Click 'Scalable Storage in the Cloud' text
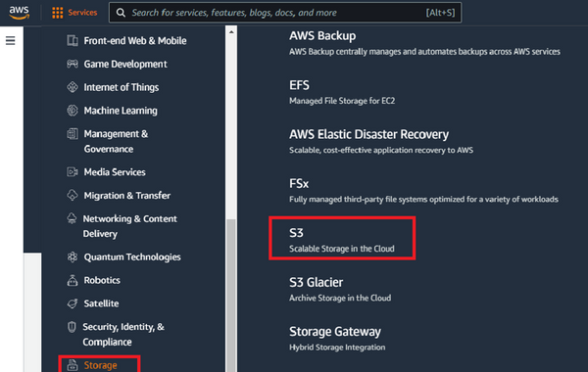 [342, 249]
